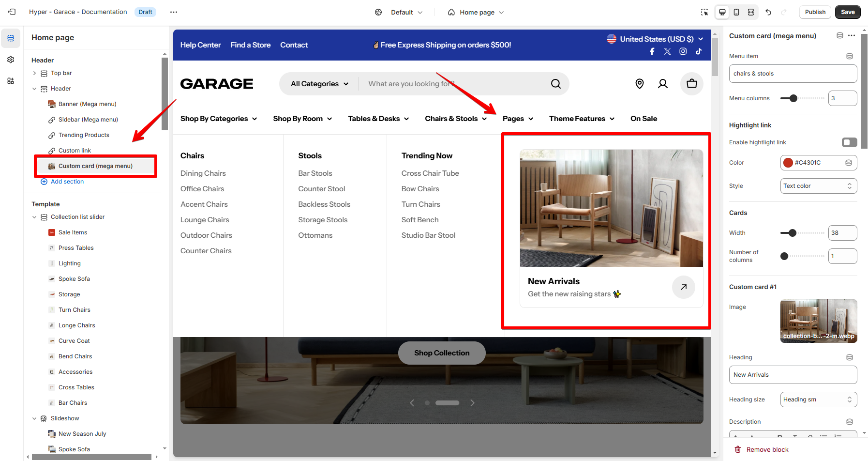
Task: Click the Number of columns slider
Action: pyautogui.click(x=802, y=256)
